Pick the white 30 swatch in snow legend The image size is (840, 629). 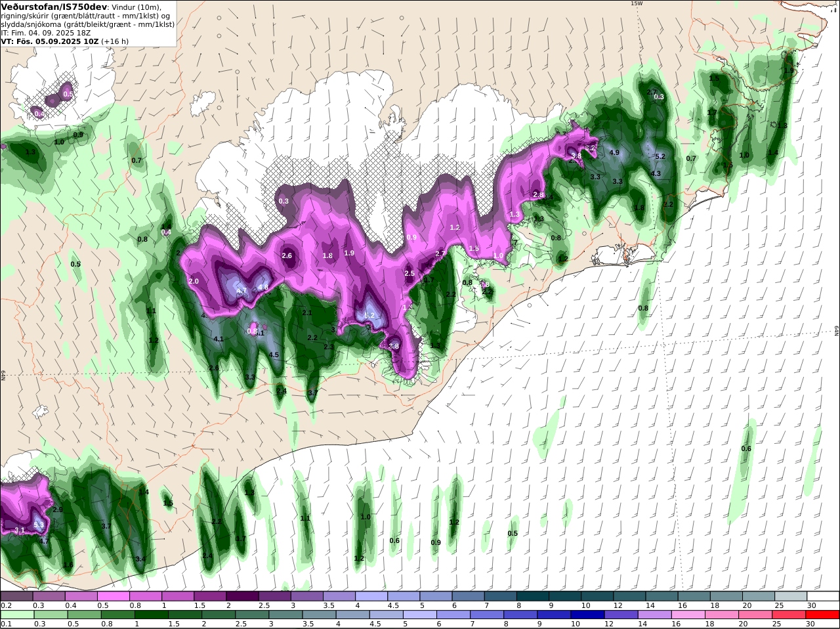pyautogui.click(x=823, y=596)
